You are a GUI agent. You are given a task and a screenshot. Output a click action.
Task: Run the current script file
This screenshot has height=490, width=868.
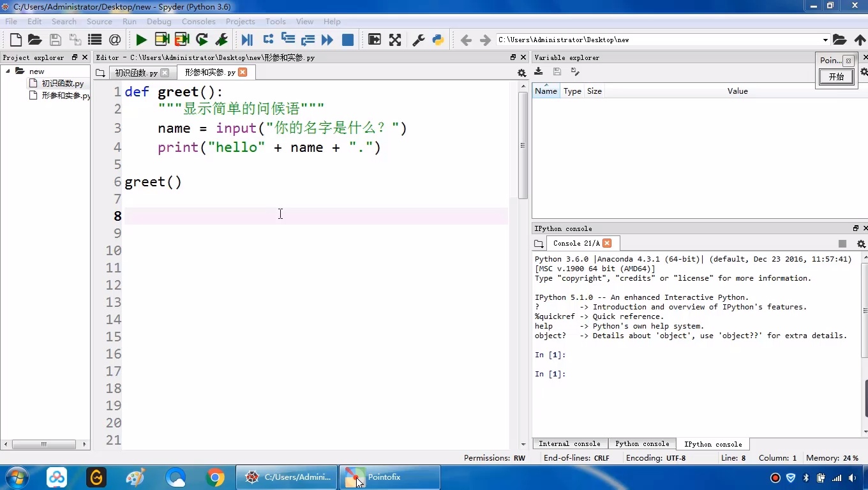pyautogui.click(x=141, y=40)
